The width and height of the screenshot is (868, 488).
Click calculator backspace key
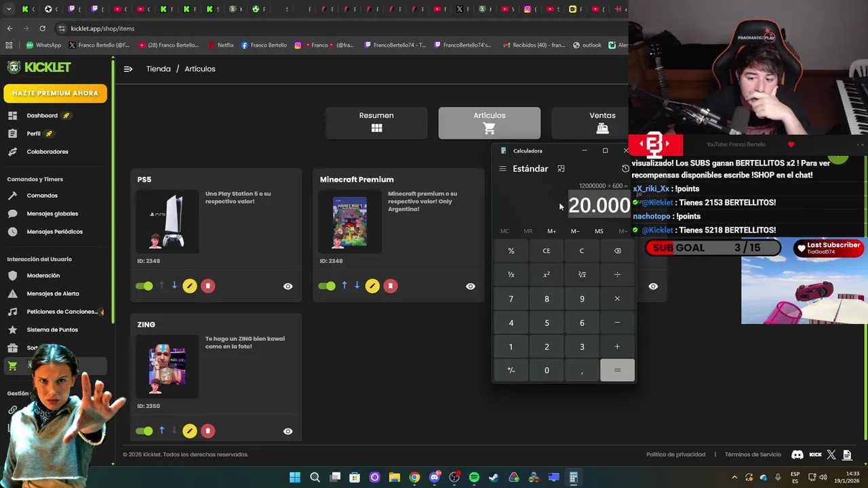[x=617, y=251]
